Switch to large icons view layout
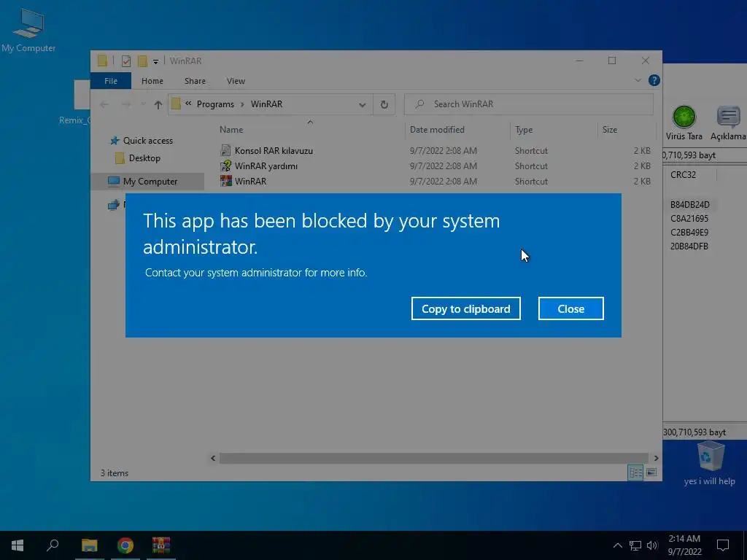 point(651,472)
